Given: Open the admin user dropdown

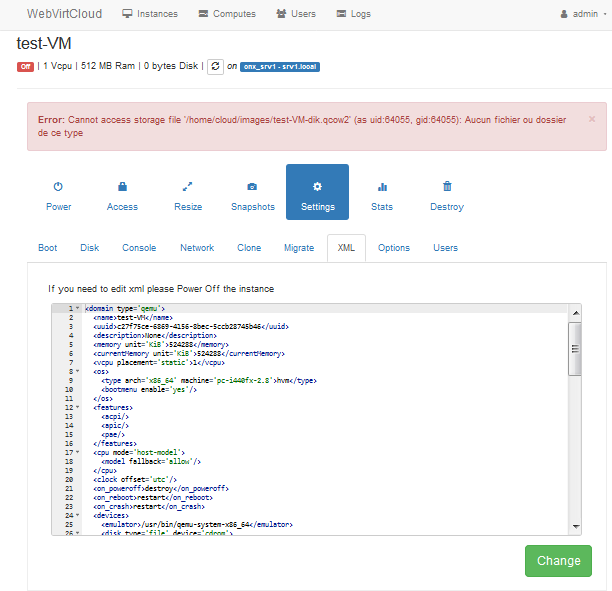Looking at the screenshot, I should pos(580,14).
